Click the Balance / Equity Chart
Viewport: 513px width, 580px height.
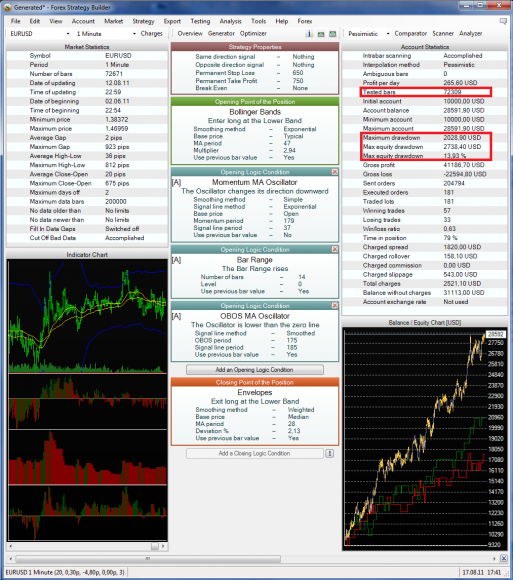click(425, 438)
